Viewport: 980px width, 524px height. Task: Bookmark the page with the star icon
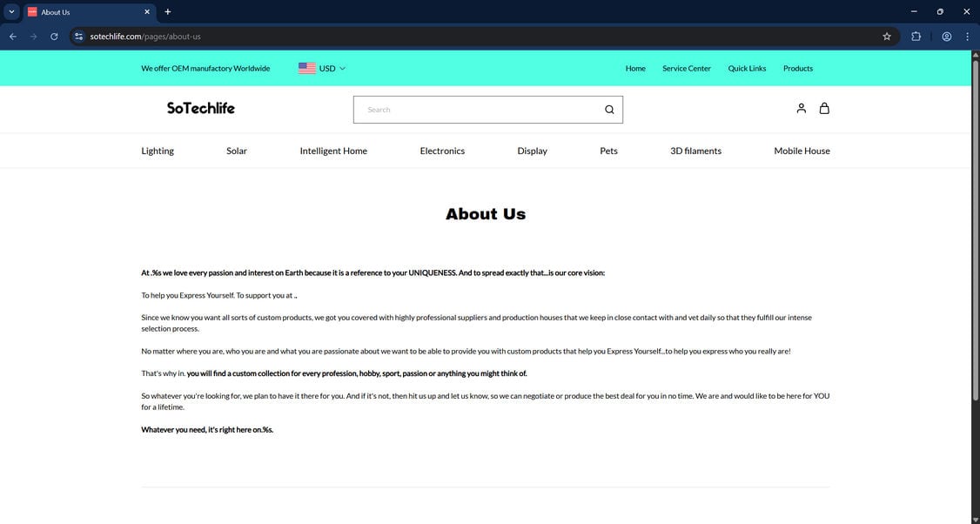pyautogui.click(x=886, y=37)
